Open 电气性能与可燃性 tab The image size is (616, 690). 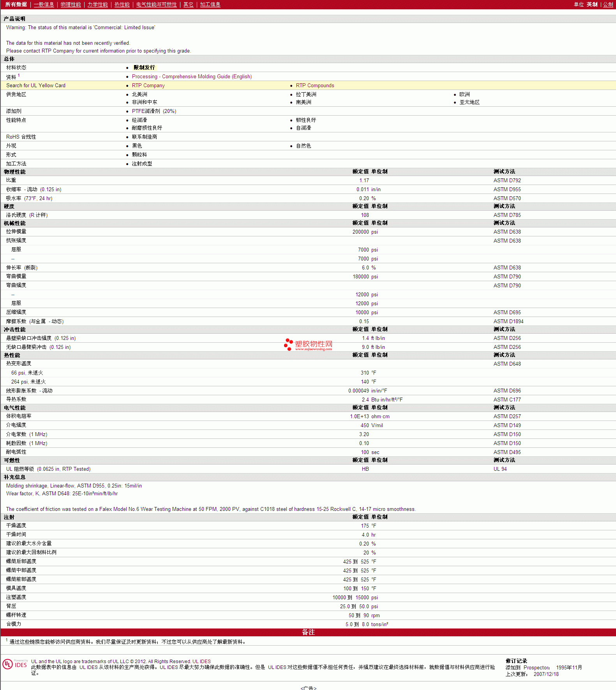[x=156, y=4]
